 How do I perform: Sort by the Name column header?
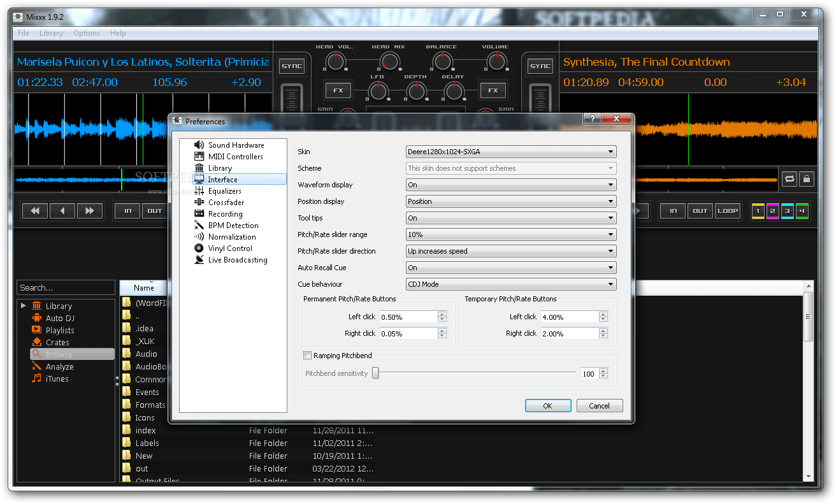point(144,287)
